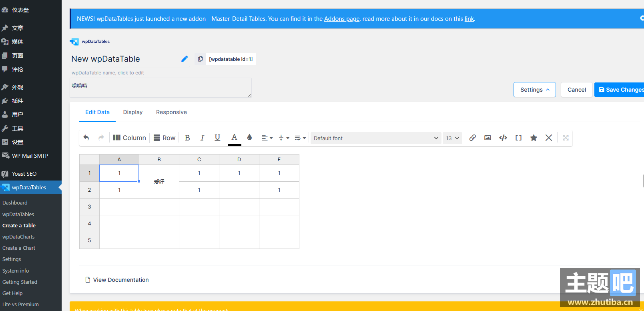644x311 pixels.
Task: Insert a shortcode using the brackets icon
Action: coord(518,138)
